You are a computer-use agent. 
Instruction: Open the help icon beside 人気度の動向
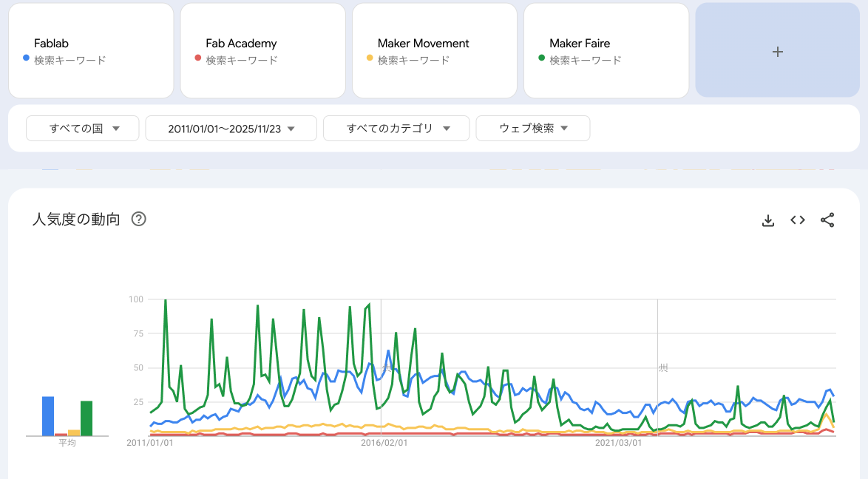point(138,219)
